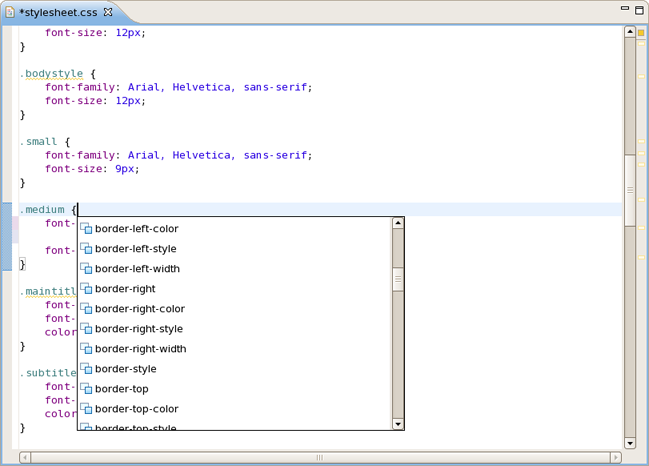Click the horizontal scrollbar thumb
The image size is (649, 466).
coord(320,457)
